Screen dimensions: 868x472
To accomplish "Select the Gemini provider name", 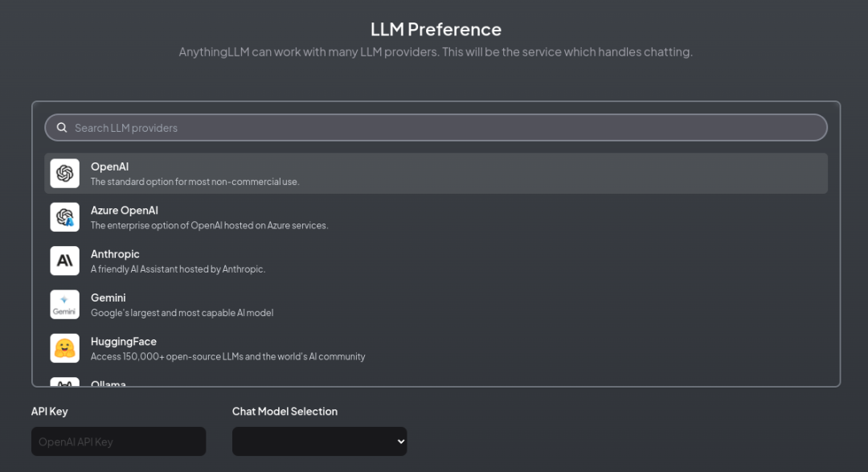I will tap(108, 298).
